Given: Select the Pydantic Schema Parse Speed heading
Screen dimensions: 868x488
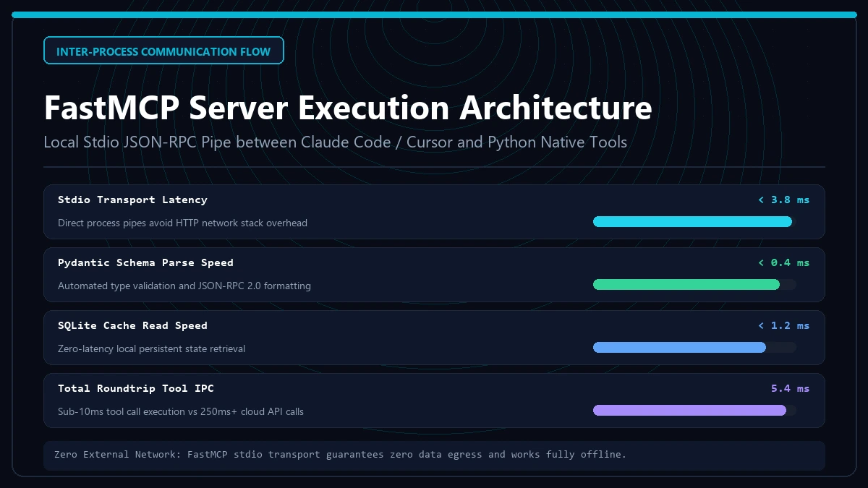Looking at the screenshot, I should click(x=145, y=262).
